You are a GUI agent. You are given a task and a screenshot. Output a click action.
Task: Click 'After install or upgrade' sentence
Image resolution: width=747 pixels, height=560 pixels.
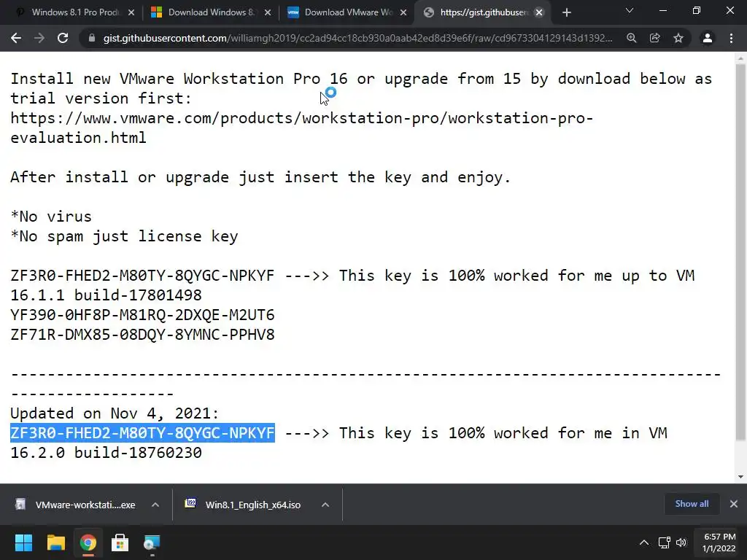click(x=260, y=177)
